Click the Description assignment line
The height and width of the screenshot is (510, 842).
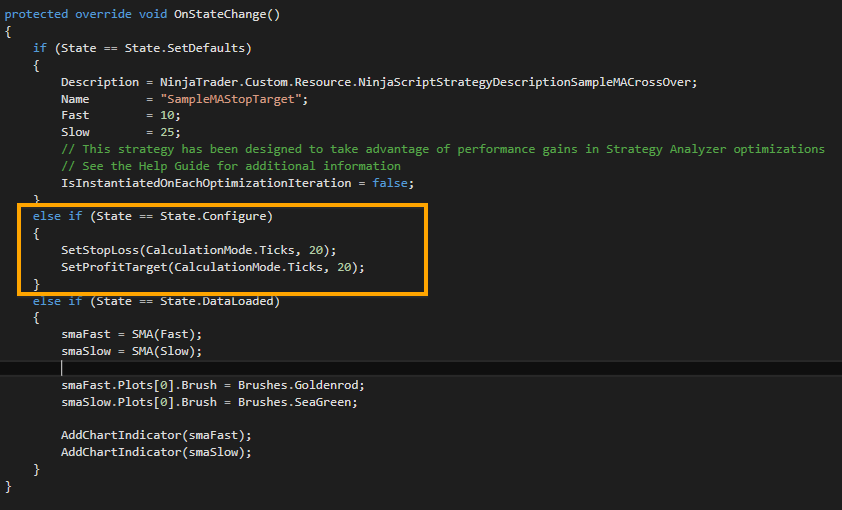379,82
